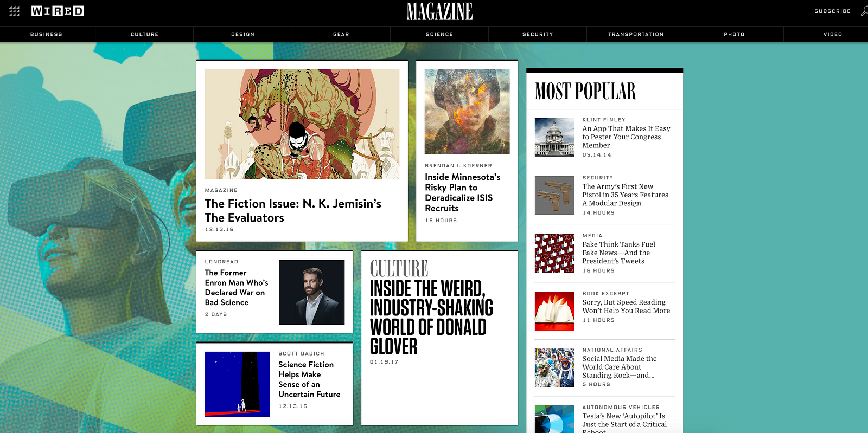
Task: Click the MAGAZINE header title
Action: click(x=439, y=11)
